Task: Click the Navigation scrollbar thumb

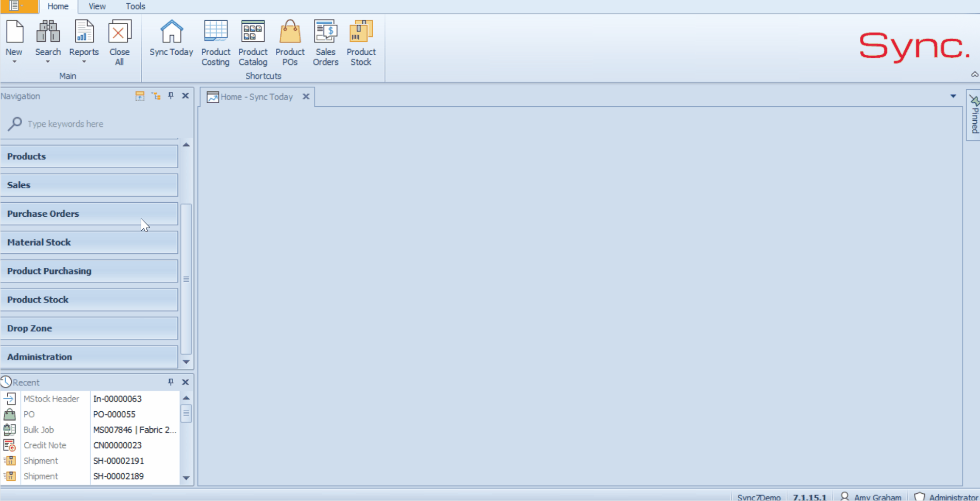Action: coord(186,279)
